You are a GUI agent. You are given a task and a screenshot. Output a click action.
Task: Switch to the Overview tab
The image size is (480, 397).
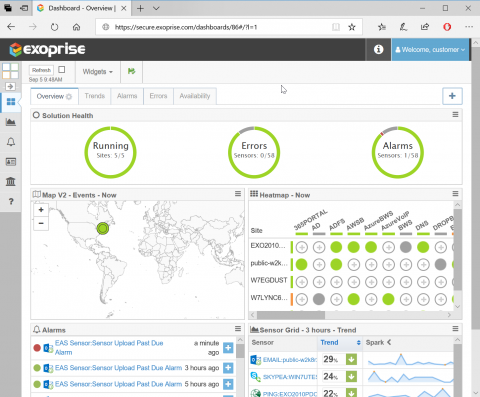[x=54, y=96]
